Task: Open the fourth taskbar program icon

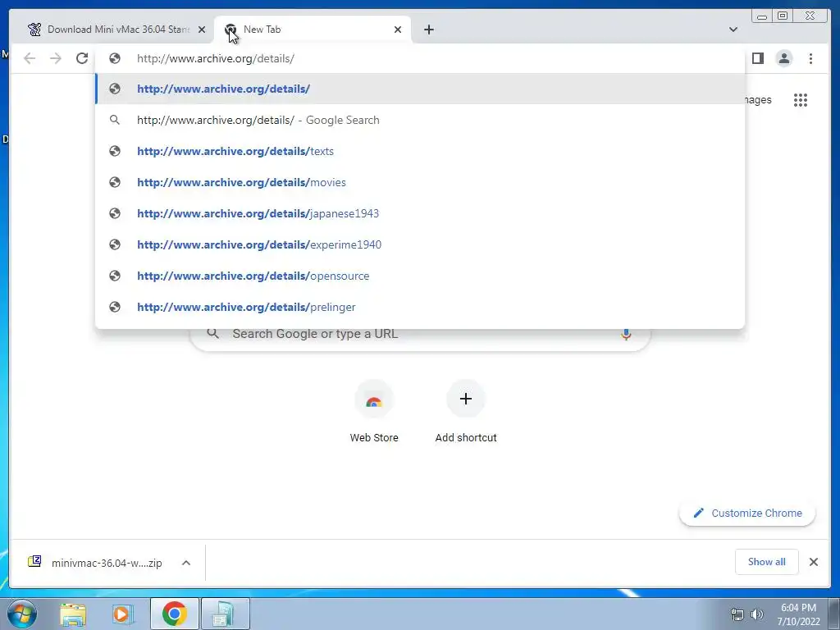Action: click(225, 614)
